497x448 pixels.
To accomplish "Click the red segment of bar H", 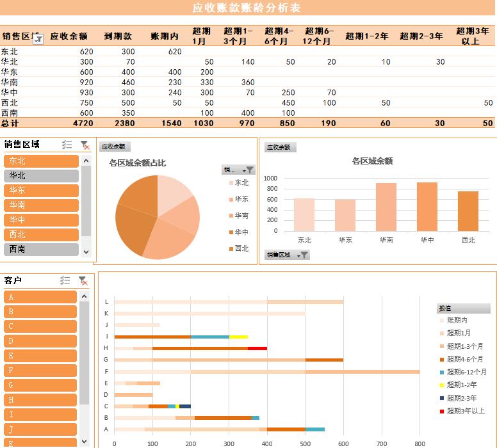I will 257,349.
